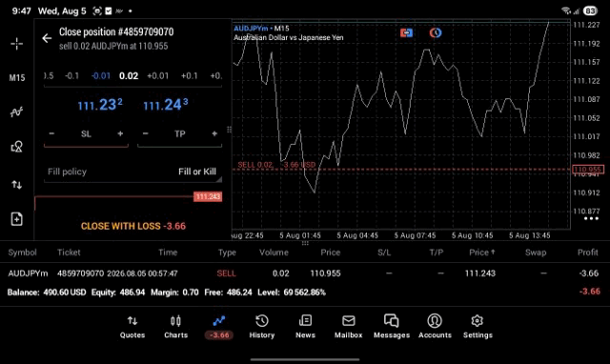Viewport: 610px width, 364px height.
Task: Go back with the arrow icon
Action: click(x=47, y=38)
